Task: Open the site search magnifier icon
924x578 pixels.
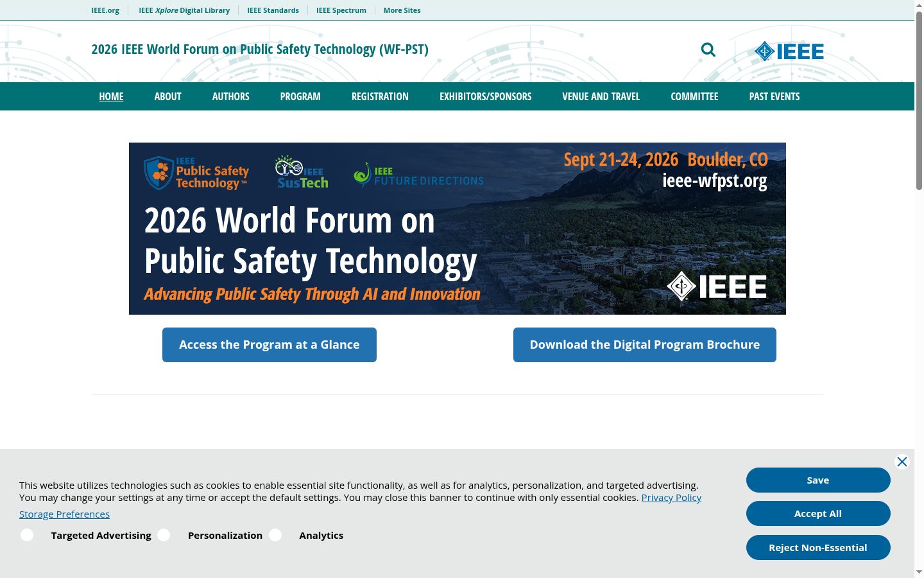Action: click(708, 49)
